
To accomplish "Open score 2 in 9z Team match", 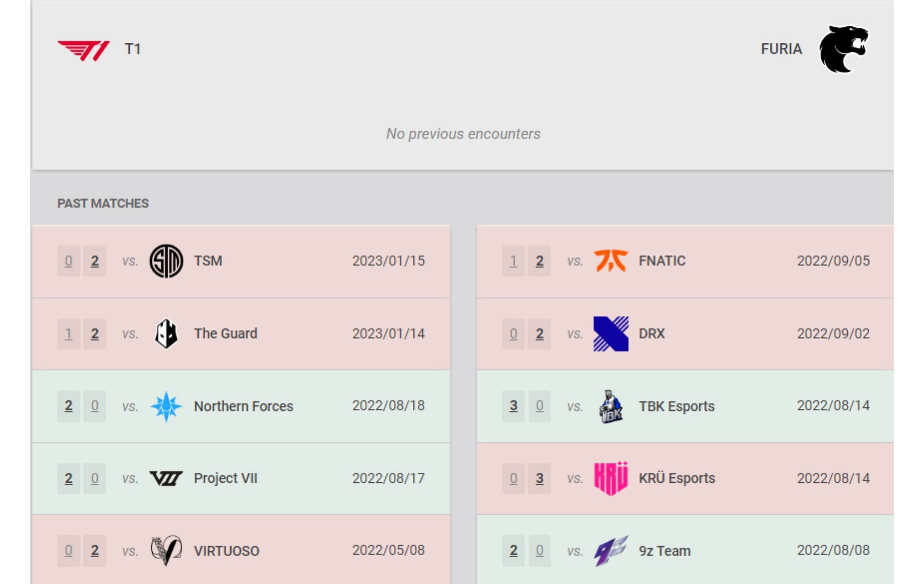I will point(514,551).
